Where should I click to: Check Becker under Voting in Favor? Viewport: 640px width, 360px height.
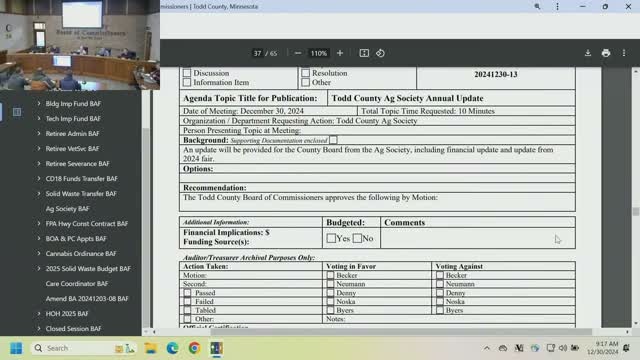(331, 276)
